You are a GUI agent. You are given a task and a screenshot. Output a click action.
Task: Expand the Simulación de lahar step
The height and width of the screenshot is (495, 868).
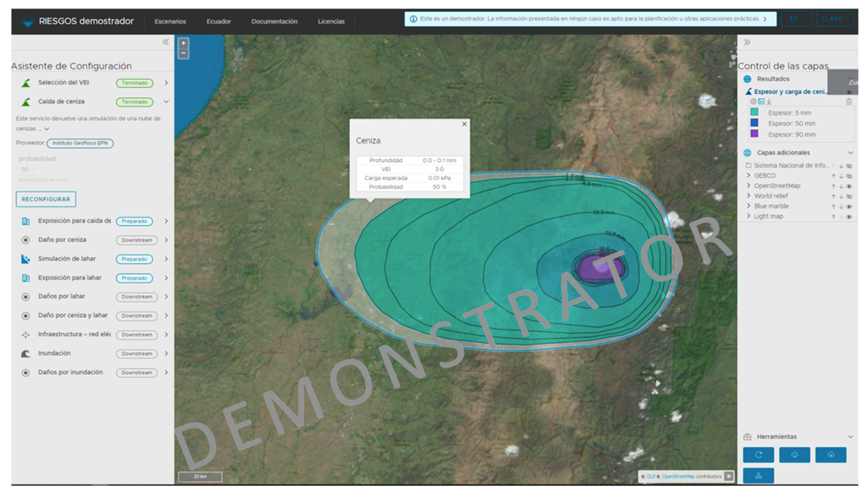[x=166, y=259]
